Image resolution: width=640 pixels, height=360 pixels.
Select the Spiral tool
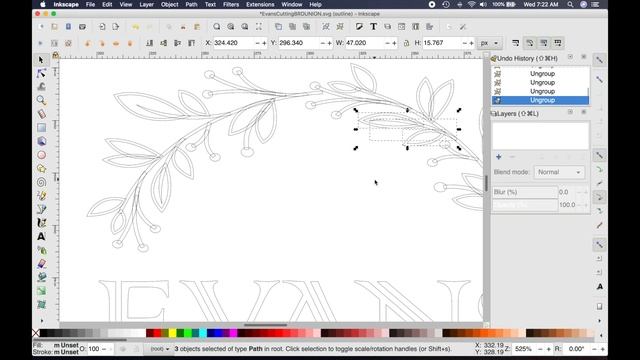[41, 182]
